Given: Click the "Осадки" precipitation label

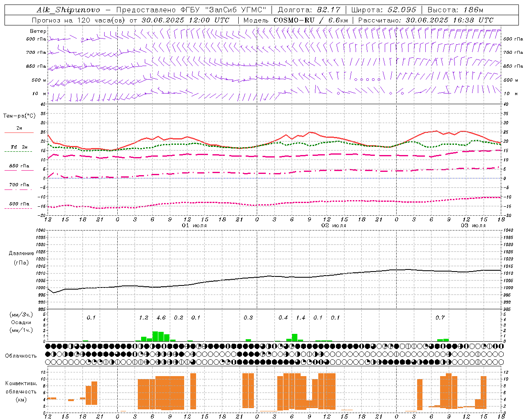Looking at the screenshot, I should 21,322.
